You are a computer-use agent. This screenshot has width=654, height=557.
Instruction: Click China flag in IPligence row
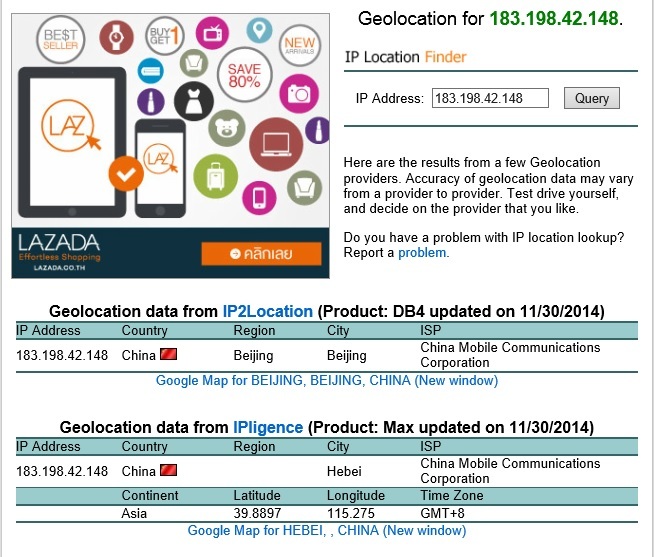[x=169, y=470]
